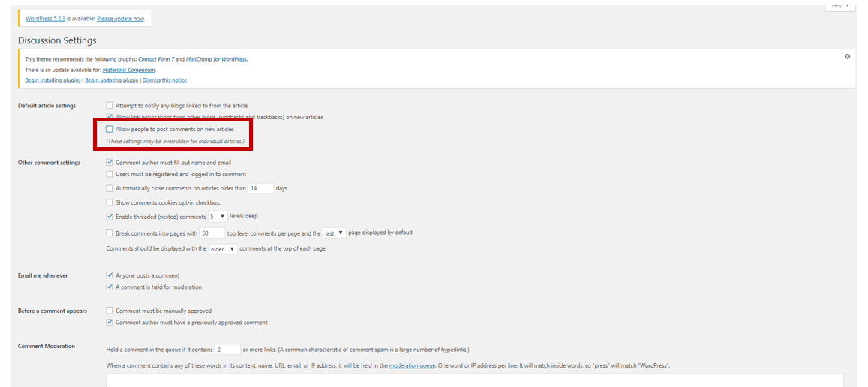
Task: Click inside the Comment Moderation words textarea
Action: [475, 379]
